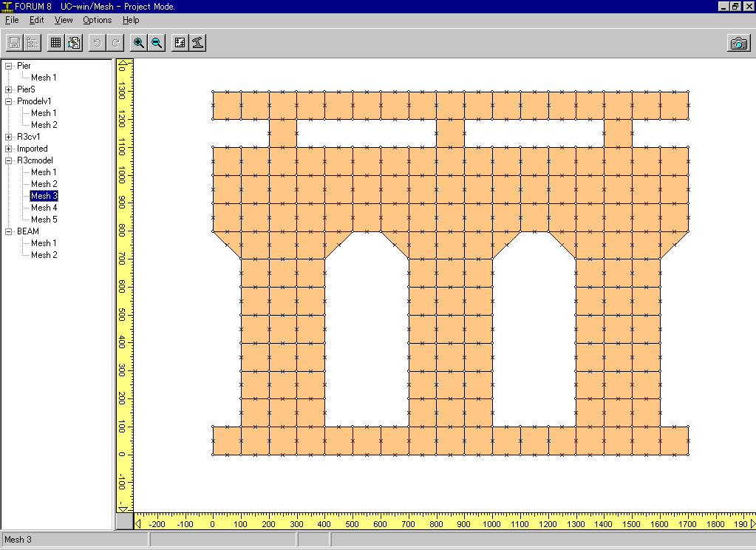Screen dimensions: 756x550
Task: Select Mesh 1 under Pmodelv1
Action: [x=44, y=113]
